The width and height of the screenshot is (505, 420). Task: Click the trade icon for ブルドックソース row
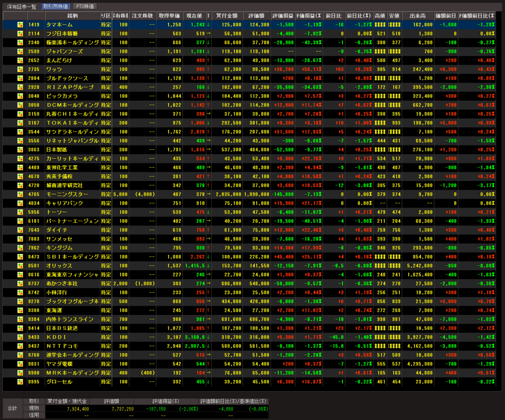pyautogui.click(x=20, y=78)
